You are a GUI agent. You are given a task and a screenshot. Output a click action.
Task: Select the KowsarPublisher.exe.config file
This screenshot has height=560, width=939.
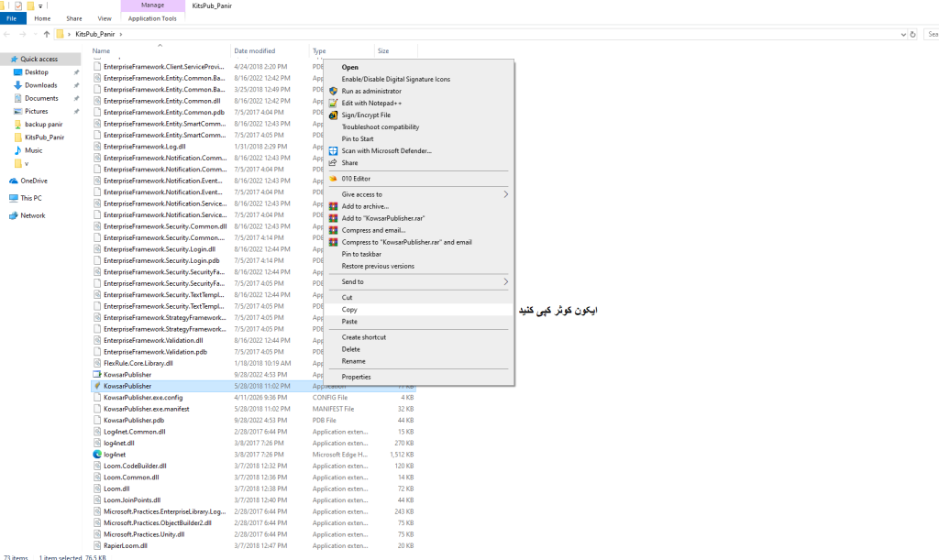click(x=143, y=398)
